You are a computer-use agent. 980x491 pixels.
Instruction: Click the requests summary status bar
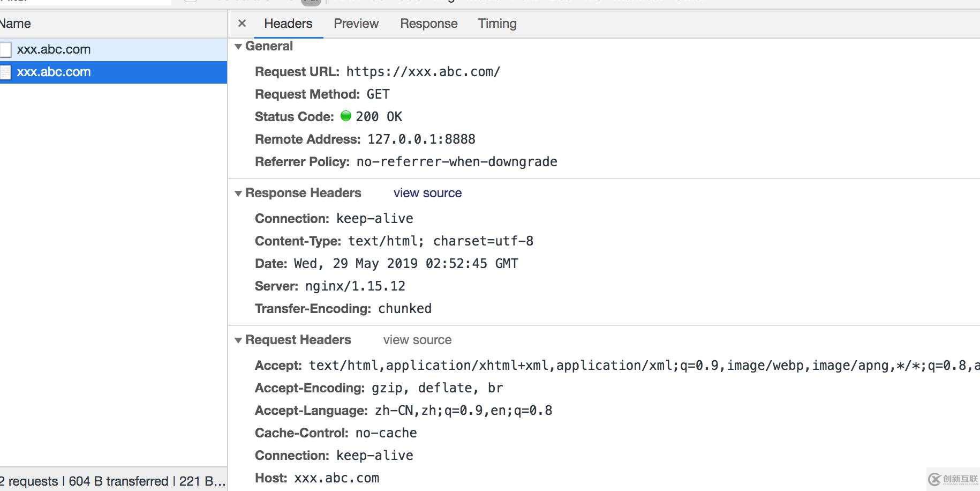pos(114,481)
